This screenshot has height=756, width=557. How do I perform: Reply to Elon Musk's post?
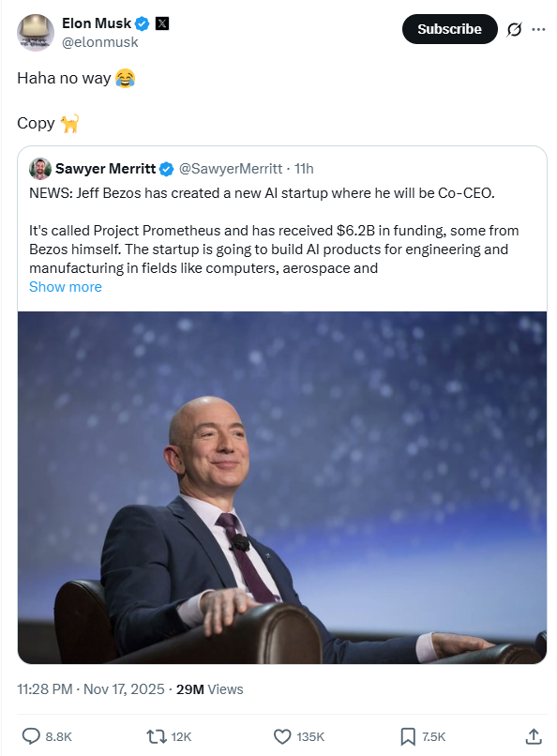(30, 737)
